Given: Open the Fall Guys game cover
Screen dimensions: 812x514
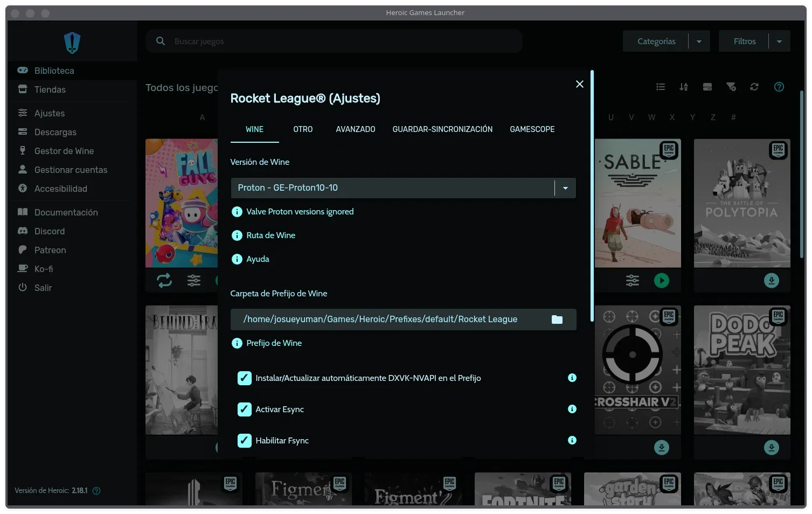Looking at the screenshot, I should (x=182, y=203).
